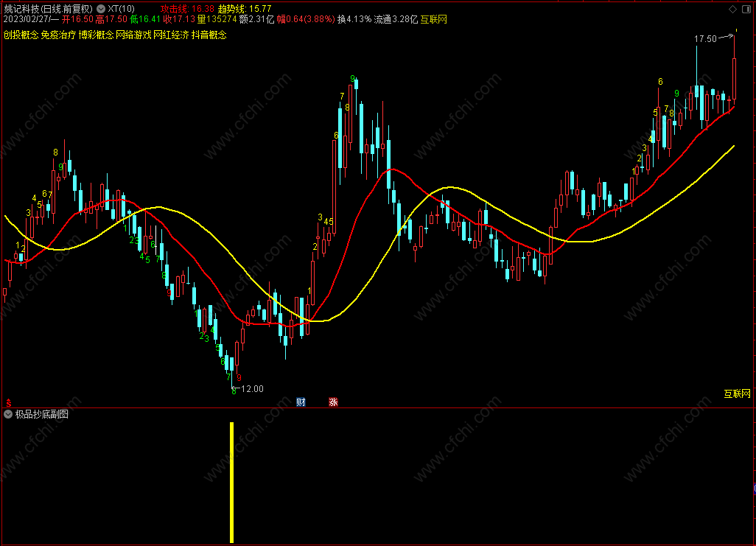Click the diamond icon in the top corner
This screenshot has width=756, height=546.
pyautogui.click(x=733, y=9)
